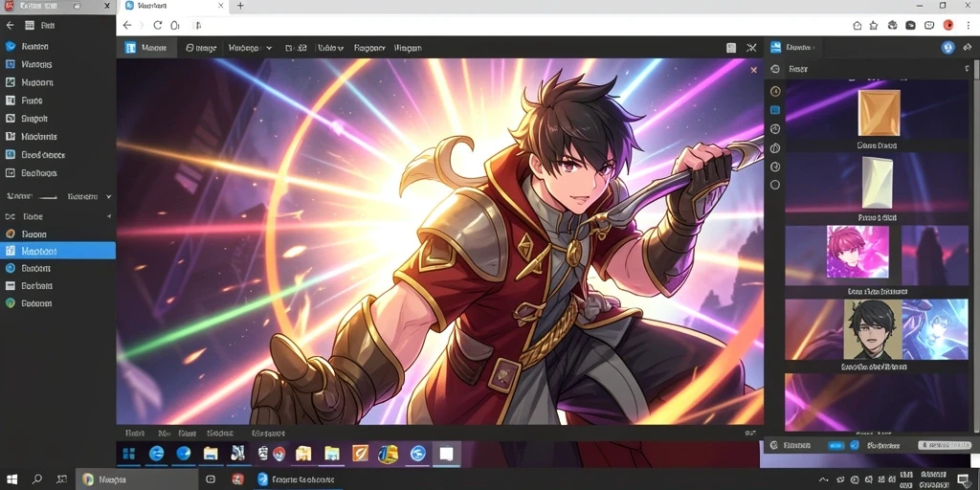This screenshot has height=490, width=980.
Task: Open the third toolbar menu with chevron
Action: [250, 48]
